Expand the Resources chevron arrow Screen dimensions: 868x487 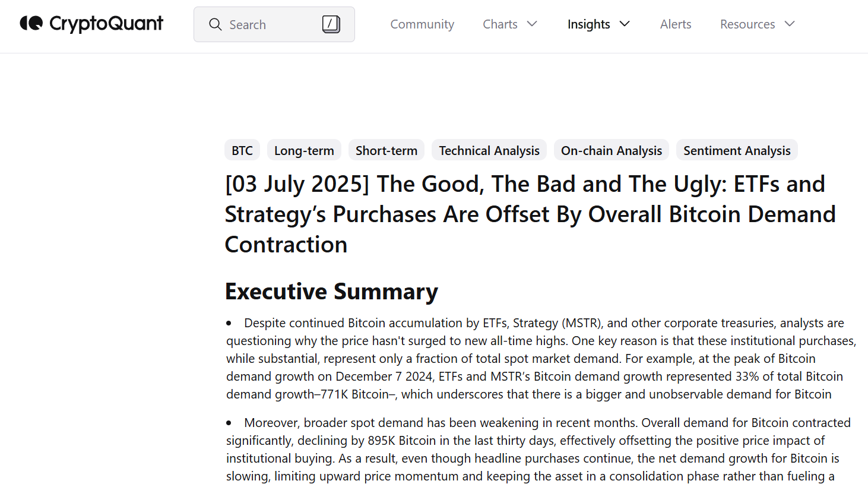pyautogui.click(x=790, y=24)
